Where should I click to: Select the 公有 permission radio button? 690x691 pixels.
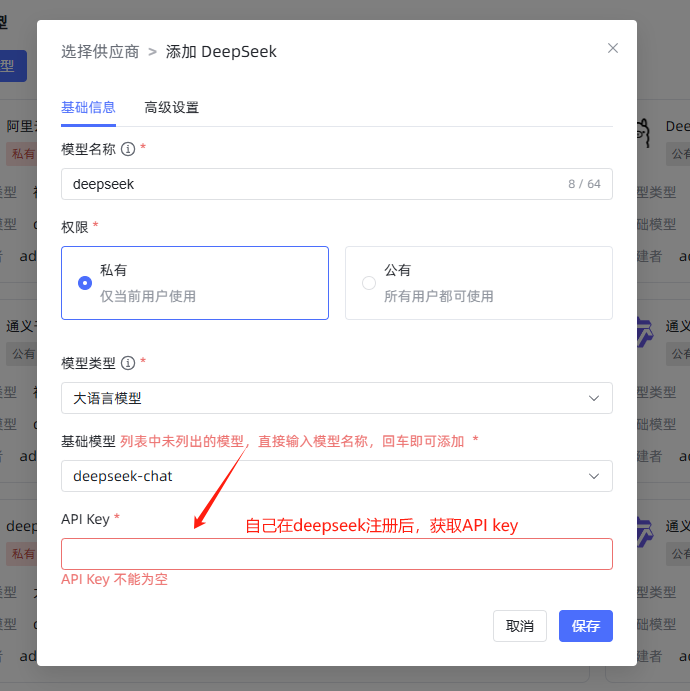[x=369, y=283]
